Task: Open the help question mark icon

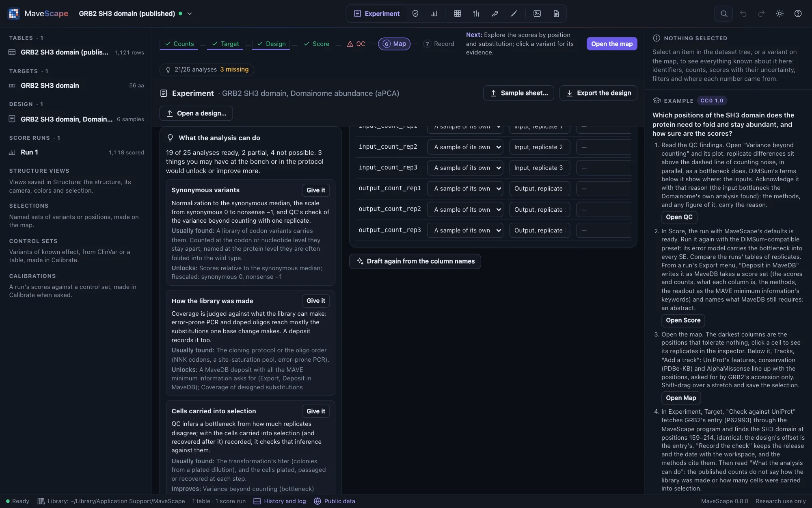Action: 798,13
